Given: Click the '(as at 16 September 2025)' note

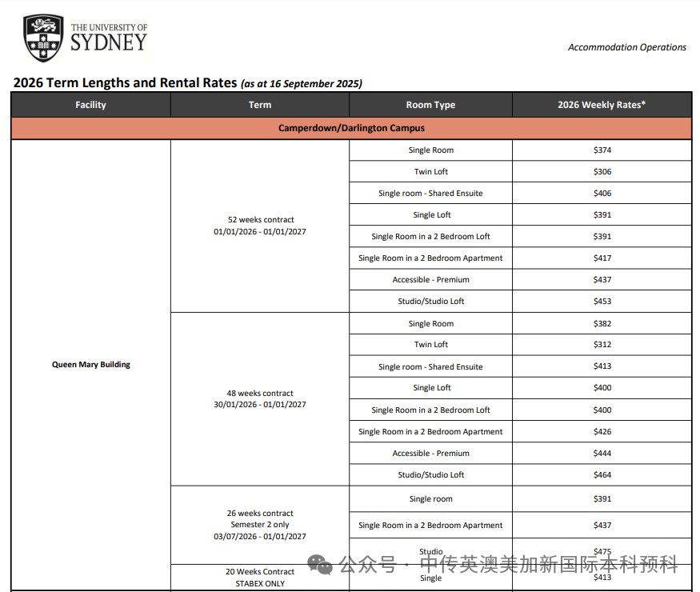Looking at the screenshot, I should (x=302, y=84).
